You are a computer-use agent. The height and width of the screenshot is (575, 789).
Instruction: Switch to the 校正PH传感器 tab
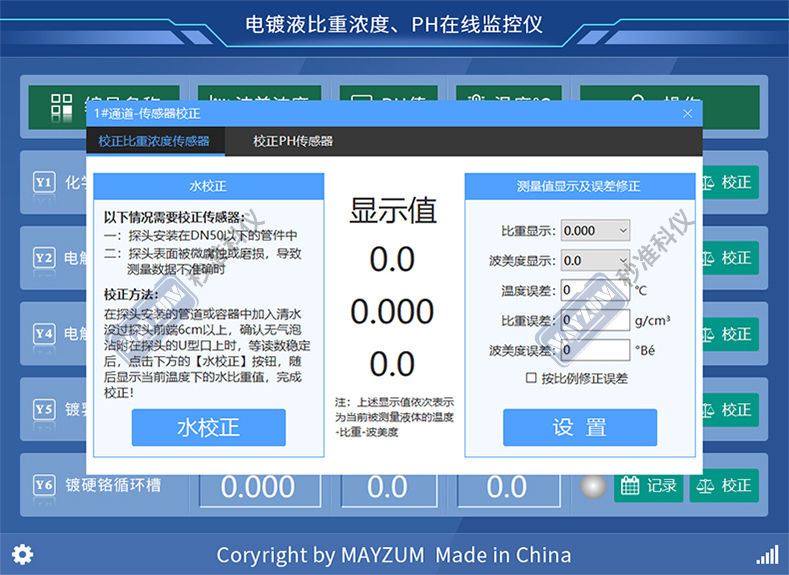tap(293, 141)
